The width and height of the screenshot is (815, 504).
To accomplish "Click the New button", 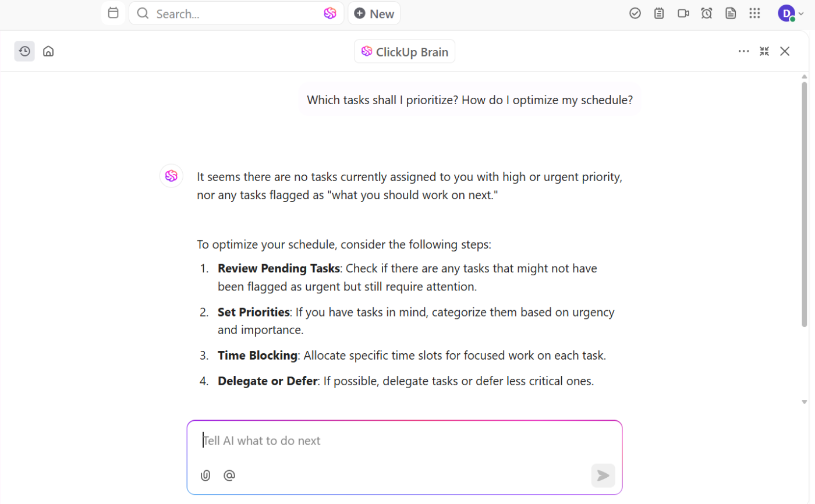I will tap(374, 13).
